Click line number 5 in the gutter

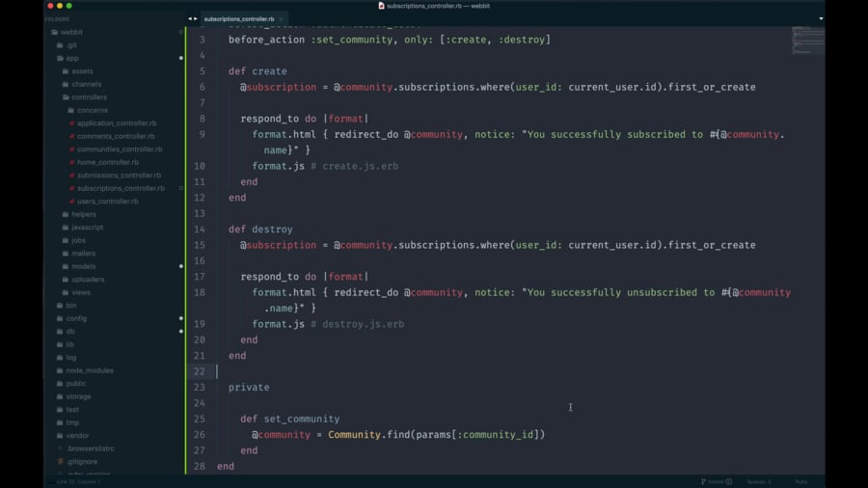pos(203,71)
